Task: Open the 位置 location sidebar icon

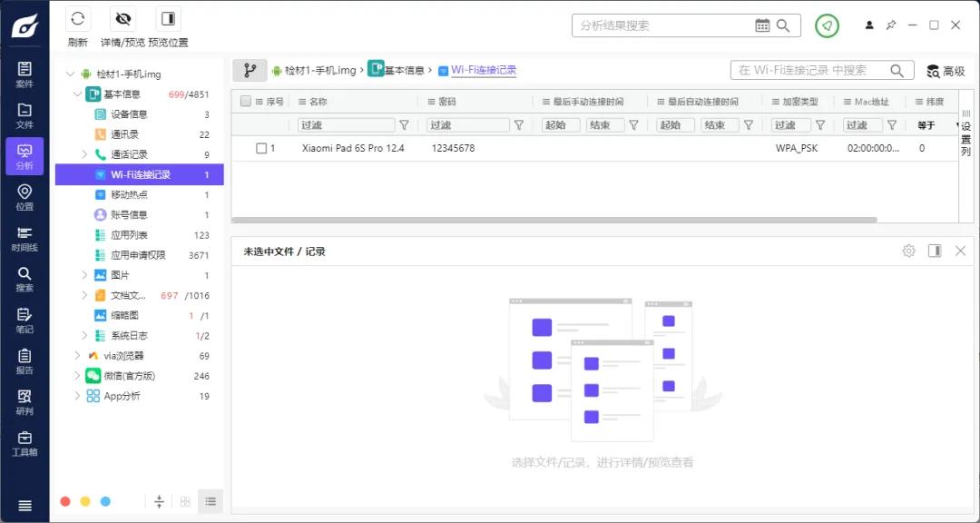Action: [24, 197]
